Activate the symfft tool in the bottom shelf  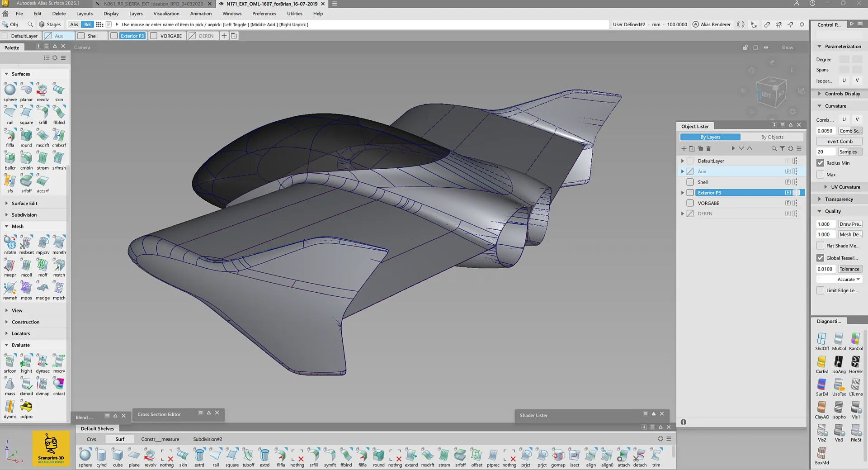point(330,456)
